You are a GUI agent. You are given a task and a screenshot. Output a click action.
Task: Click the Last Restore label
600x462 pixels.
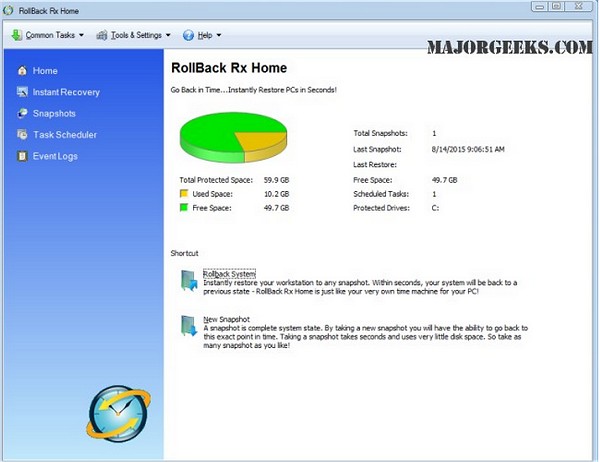(x=375, y=165)
